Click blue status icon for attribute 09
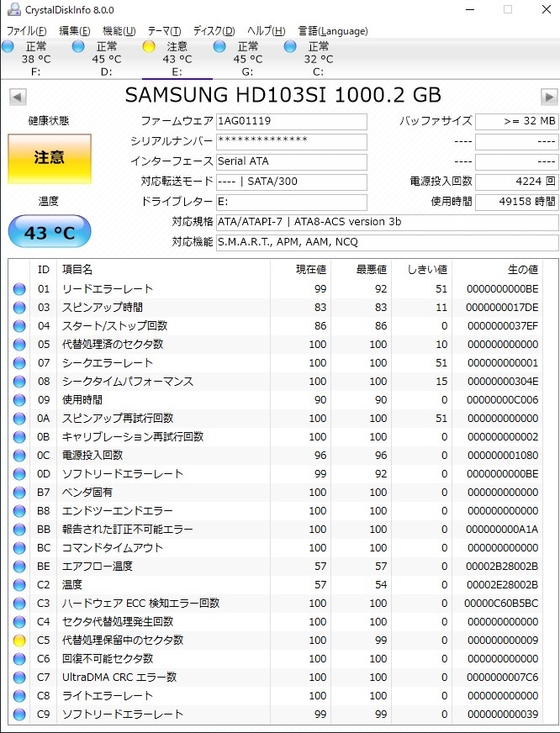 [19, 399]
